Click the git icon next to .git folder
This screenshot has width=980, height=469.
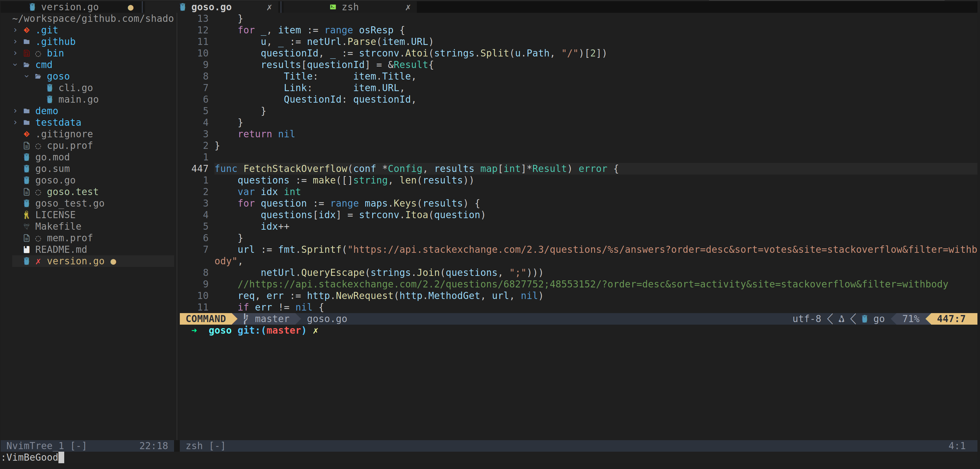click(27, 30)
